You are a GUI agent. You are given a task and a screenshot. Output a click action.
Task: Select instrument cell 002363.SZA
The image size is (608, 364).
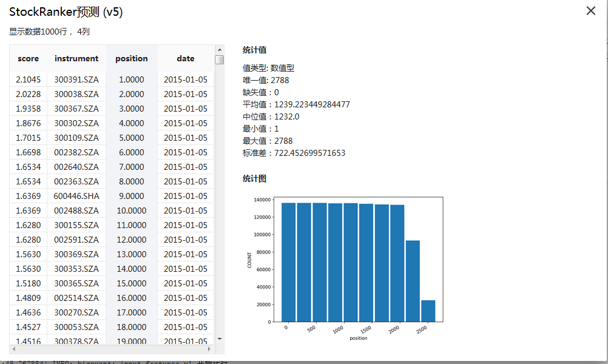[76, 181]
